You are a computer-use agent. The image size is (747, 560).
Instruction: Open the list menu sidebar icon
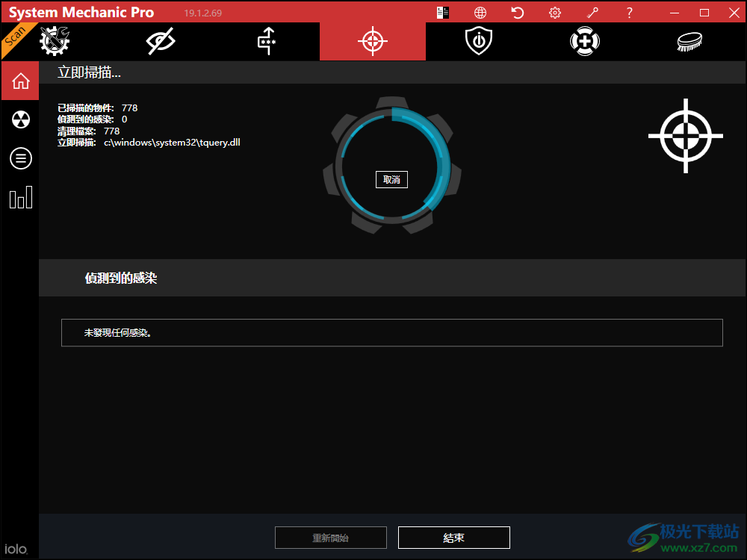[x=20, y=158]
